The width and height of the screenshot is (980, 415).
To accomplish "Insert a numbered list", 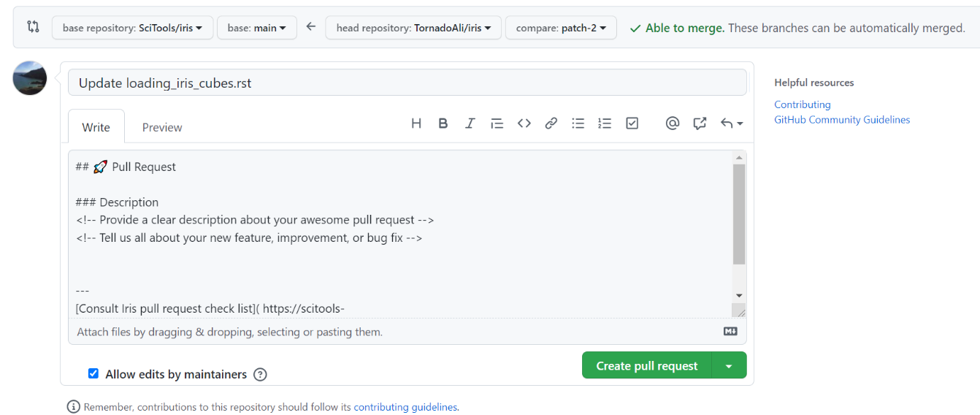I will [x=605, y=123].
